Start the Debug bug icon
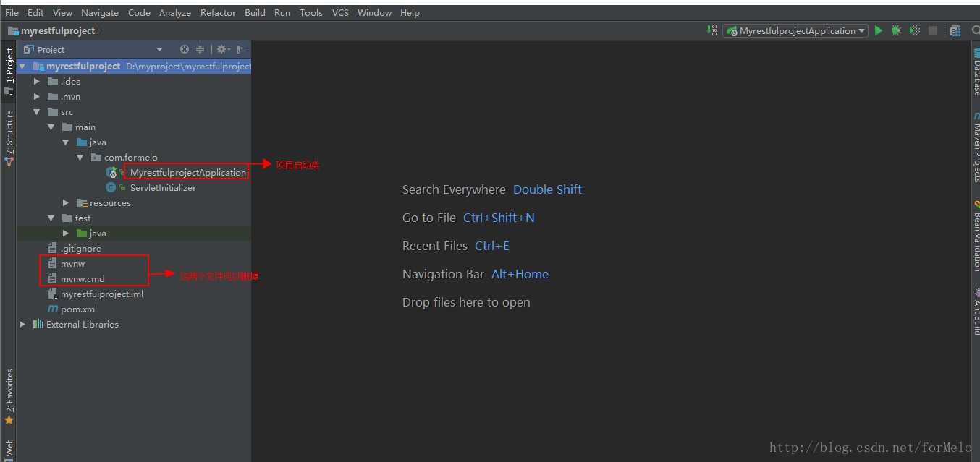Image resolution: width=980 pixels, height=462 pixels. coord(897,30)
